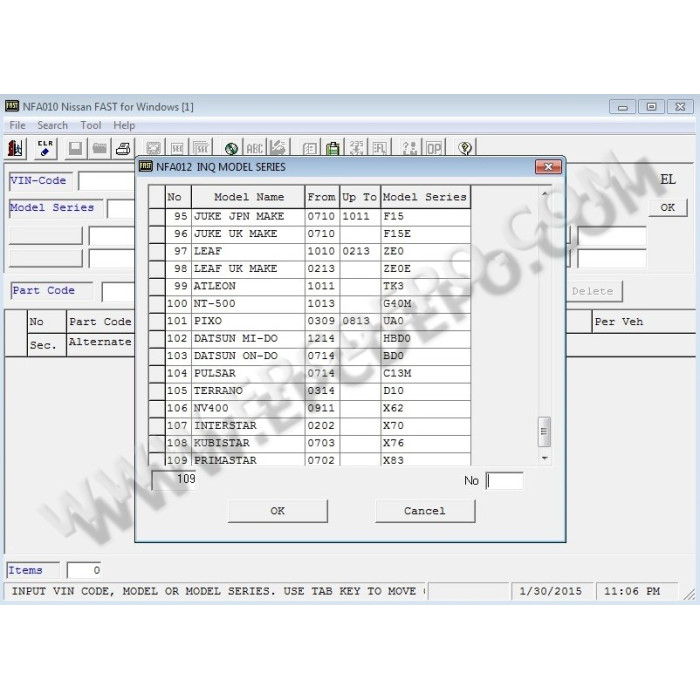Screen dimensions: 700x700
Task: Click the NT-500 model row
Action: [309, 304]
